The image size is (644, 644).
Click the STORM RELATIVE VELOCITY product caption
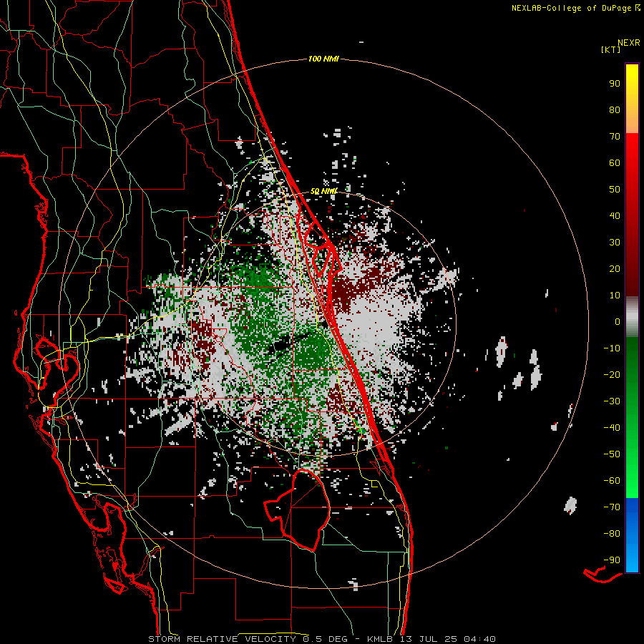pyautogui.click(x=222, y=639)
